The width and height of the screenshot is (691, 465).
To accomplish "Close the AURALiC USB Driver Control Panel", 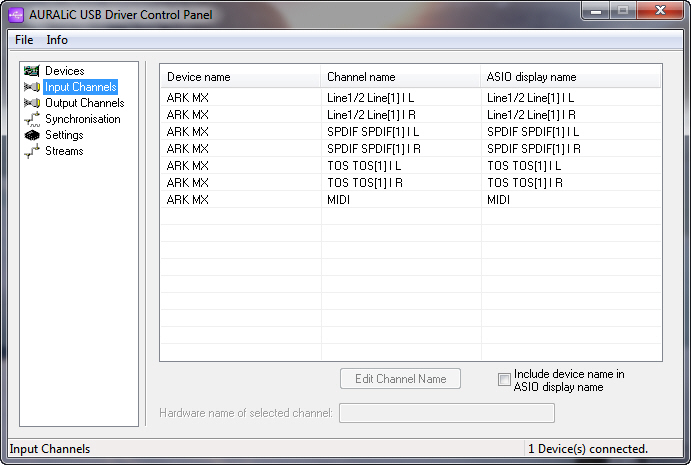I will 660,11.
